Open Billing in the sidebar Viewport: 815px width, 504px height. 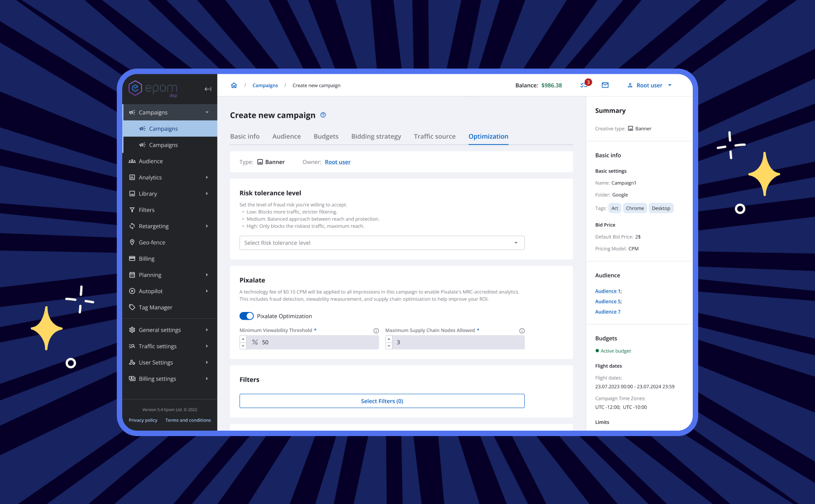(x=170, y=259)
